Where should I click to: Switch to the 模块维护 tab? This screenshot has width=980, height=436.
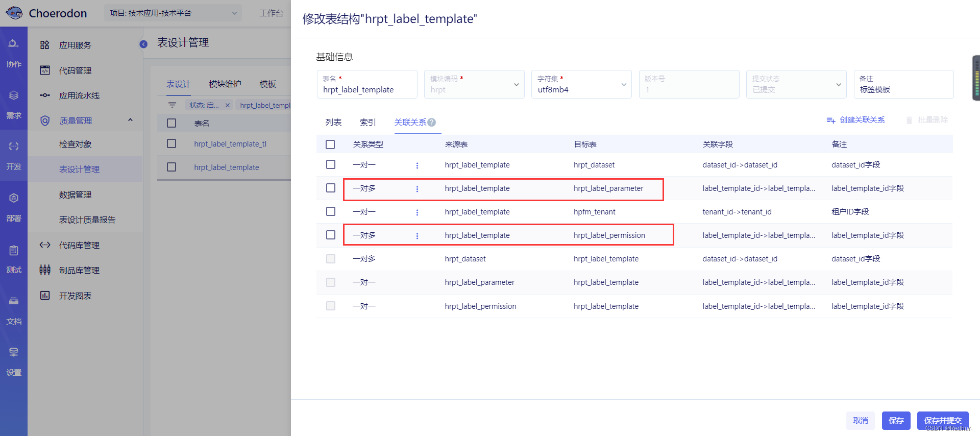click(225, 84)
